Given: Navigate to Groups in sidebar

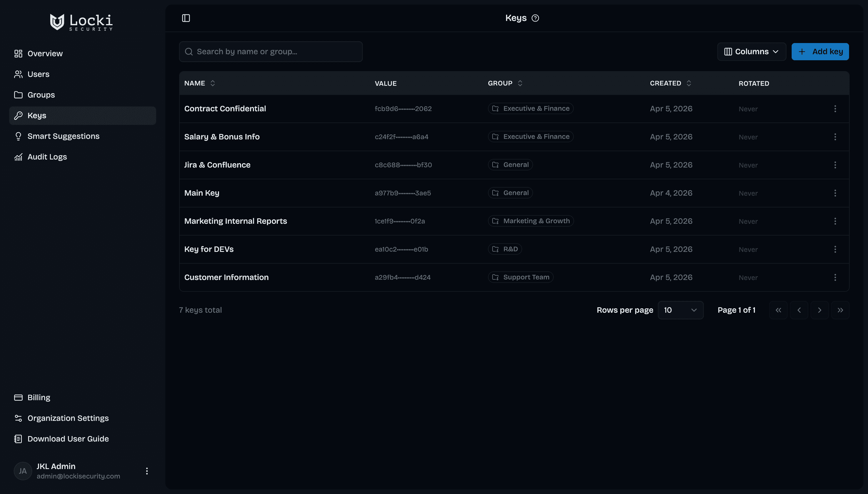Looking at the screenshot, I should click(x=82, y=95).
